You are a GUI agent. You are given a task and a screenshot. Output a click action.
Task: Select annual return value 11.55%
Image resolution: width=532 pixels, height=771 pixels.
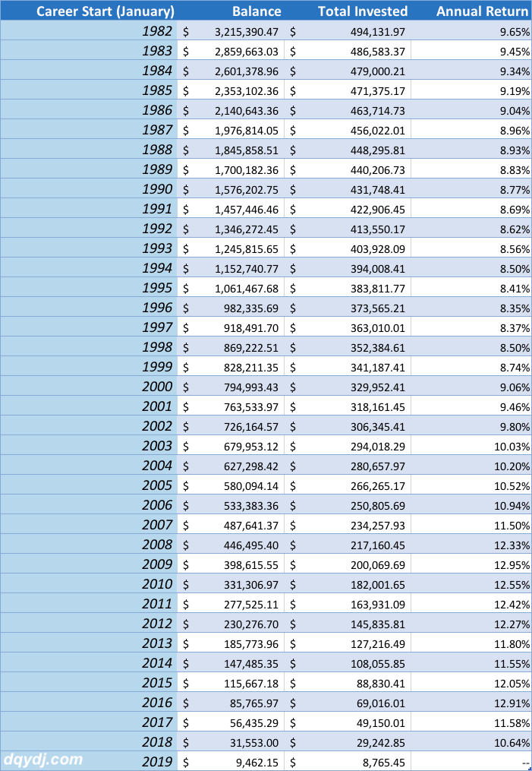[471, 663]
